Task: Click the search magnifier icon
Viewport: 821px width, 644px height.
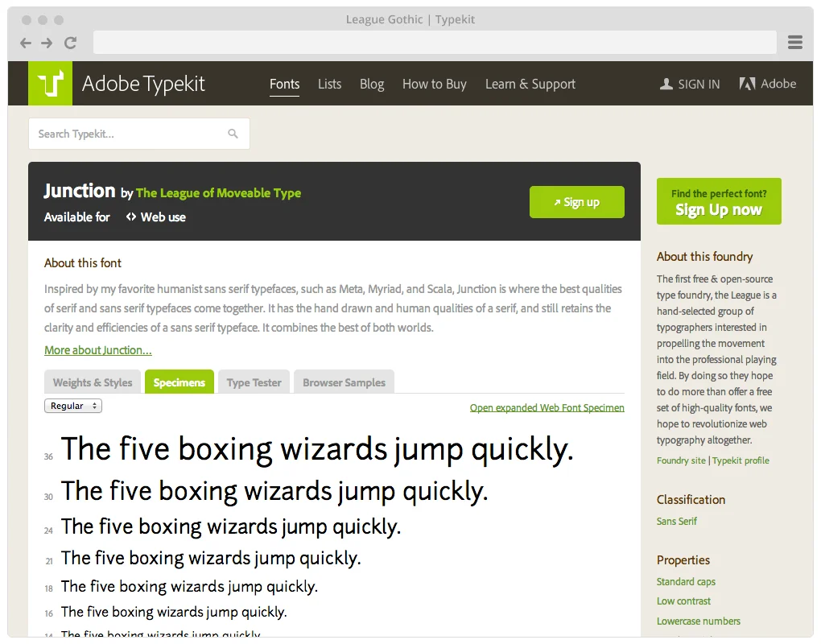Action: [233, 134]
